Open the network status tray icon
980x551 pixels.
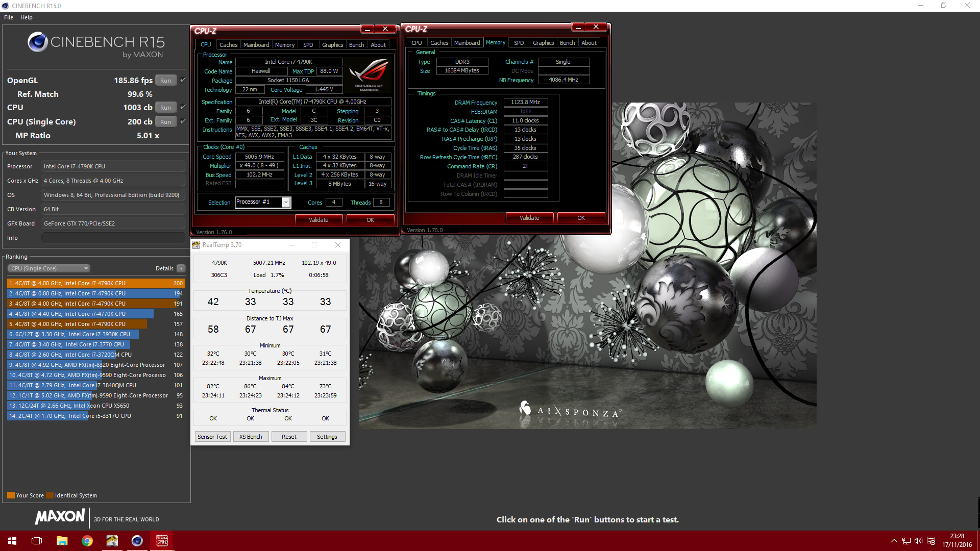(x=906, y=541)
